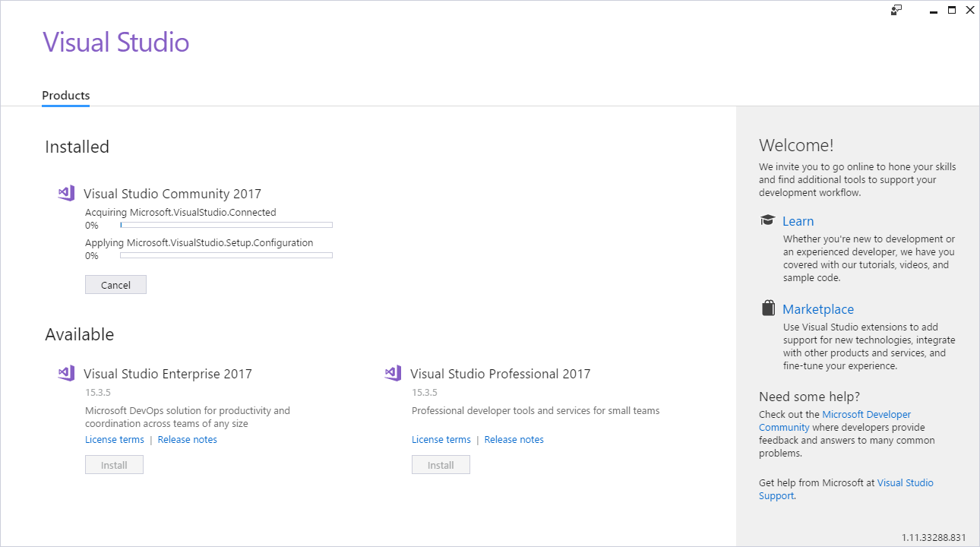The height and width of the screenshot is (547, 980).
Task: Open Enterprise Release notes link
Action: click(x=188, y=440)
